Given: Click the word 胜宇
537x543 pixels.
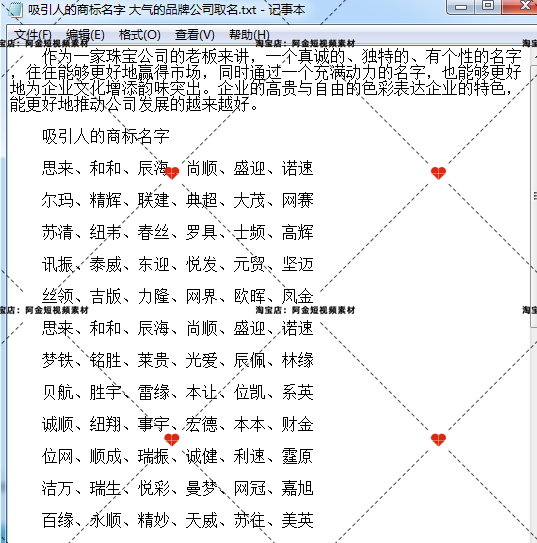Looking at the screenshot, I should [x=106, y=392].
